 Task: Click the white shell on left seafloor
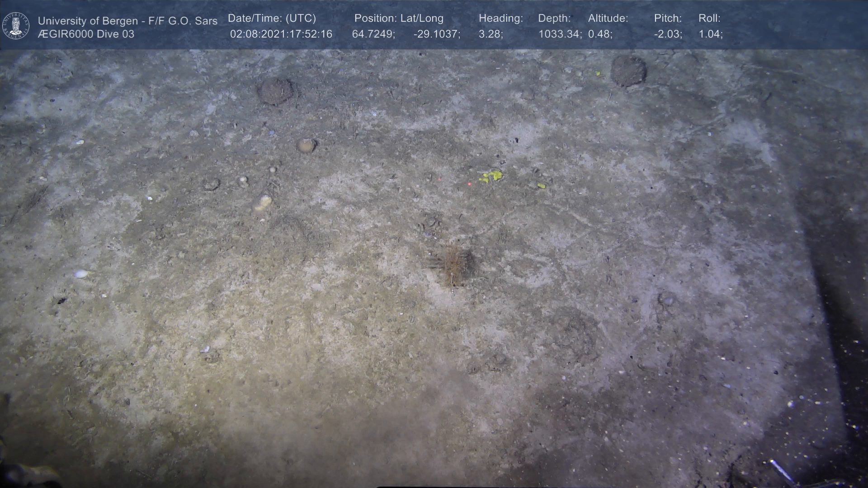pyautogui.click(x=81, y=273)
